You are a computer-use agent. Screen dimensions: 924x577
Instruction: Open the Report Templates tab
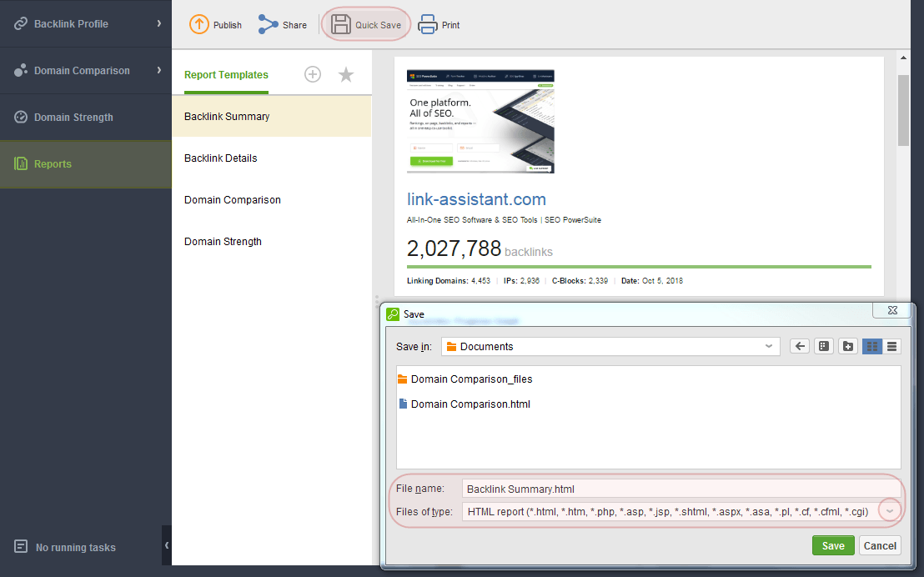coord(226,75)
